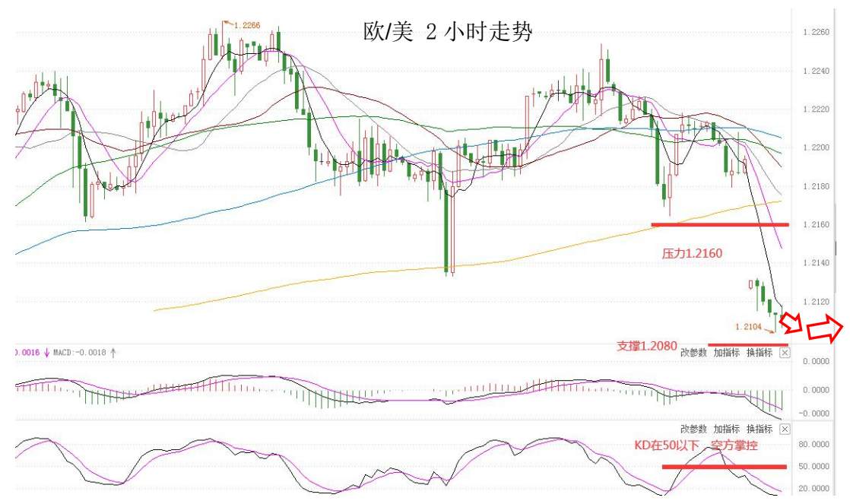The image size is (850, 504).
Task: Click the 20.0000 KD axis label
Action: coord(814,489)
